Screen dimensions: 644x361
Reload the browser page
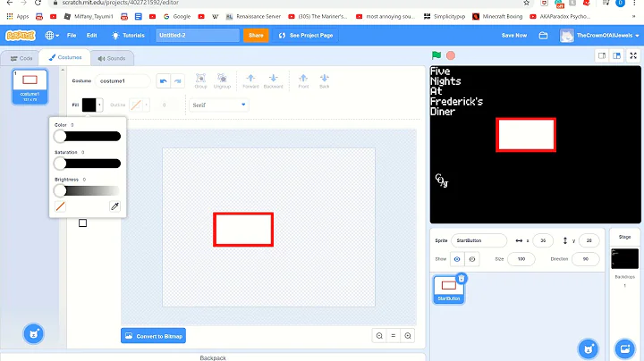[38, 3]
